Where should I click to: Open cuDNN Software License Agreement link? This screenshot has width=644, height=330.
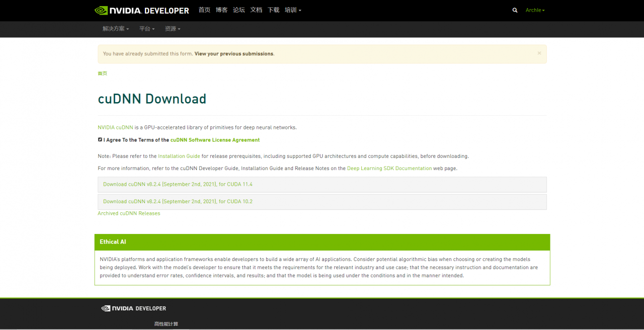(x=215, y=140)
